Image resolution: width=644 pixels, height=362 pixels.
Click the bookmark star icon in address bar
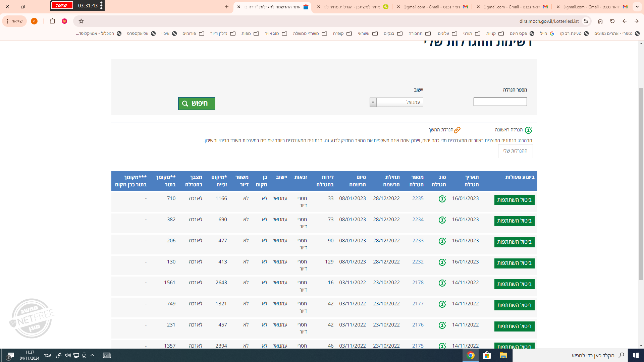click(81, 21)
